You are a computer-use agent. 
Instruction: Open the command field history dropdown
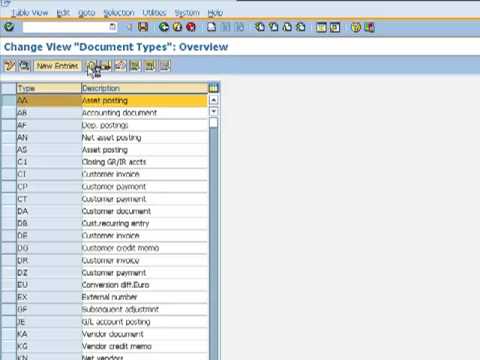click(x=113, y=27)
